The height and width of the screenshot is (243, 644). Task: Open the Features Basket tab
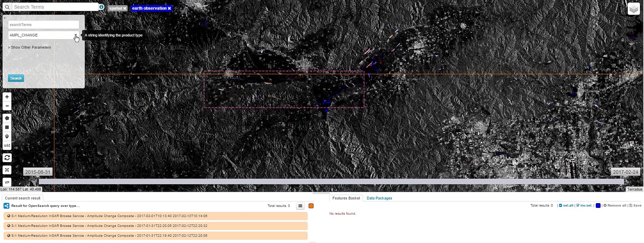[x=346, y=198]
